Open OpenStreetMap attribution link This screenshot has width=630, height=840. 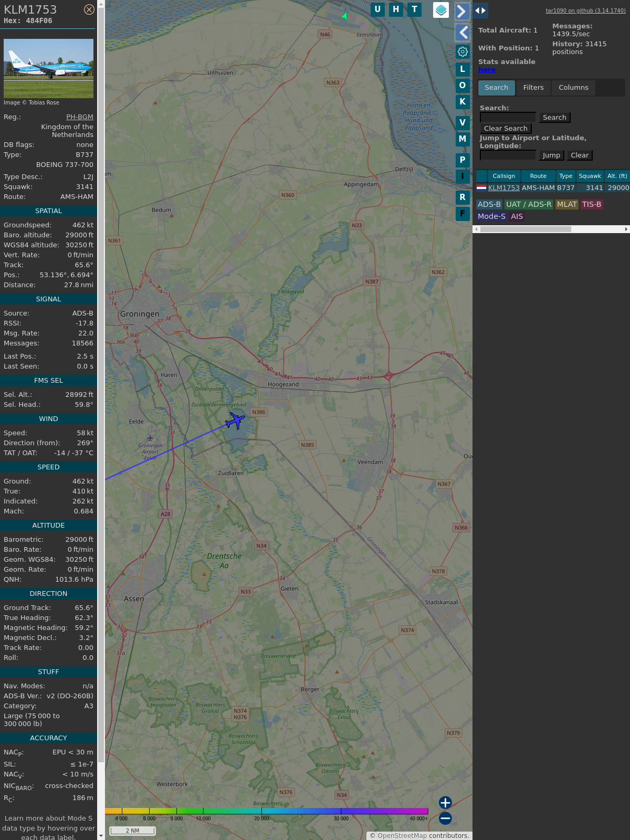[x=402, y=836]
